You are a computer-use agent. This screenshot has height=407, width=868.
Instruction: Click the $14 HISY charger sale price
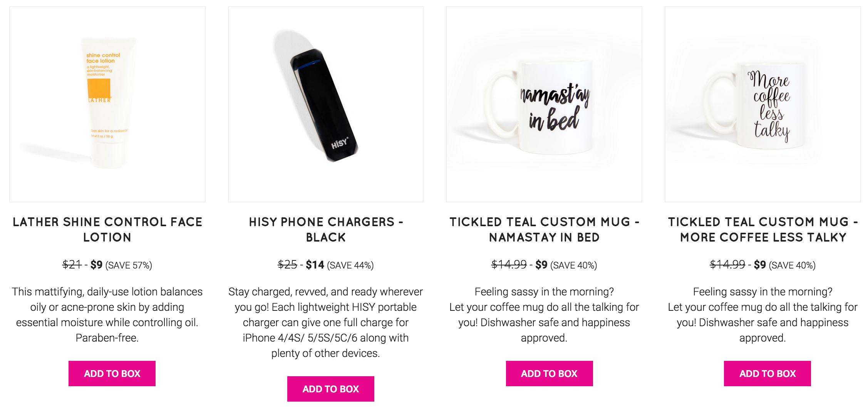[315, 265]
